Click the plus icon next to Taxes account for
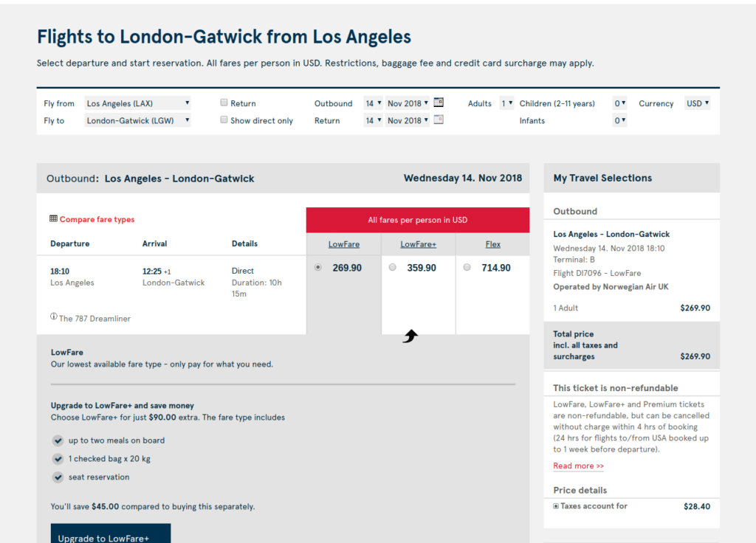The width and height of the screenshot is (756, 543). [556, 506]
